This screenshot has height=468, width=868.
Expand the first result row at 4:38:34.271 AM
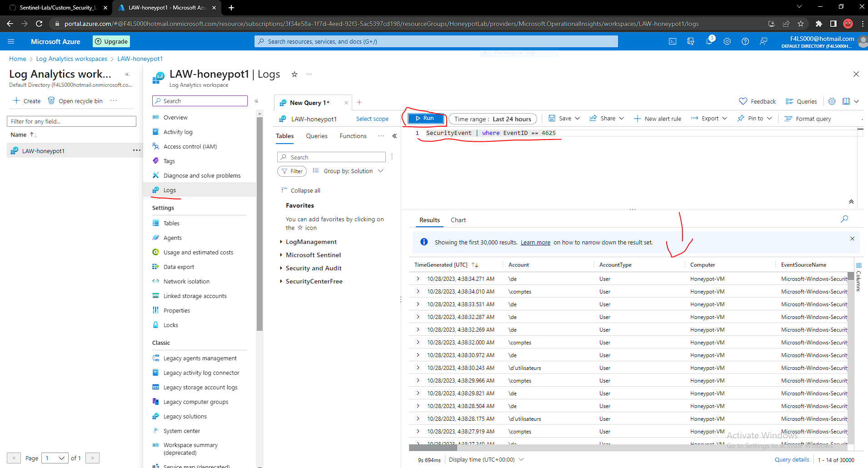coord(418,279)
